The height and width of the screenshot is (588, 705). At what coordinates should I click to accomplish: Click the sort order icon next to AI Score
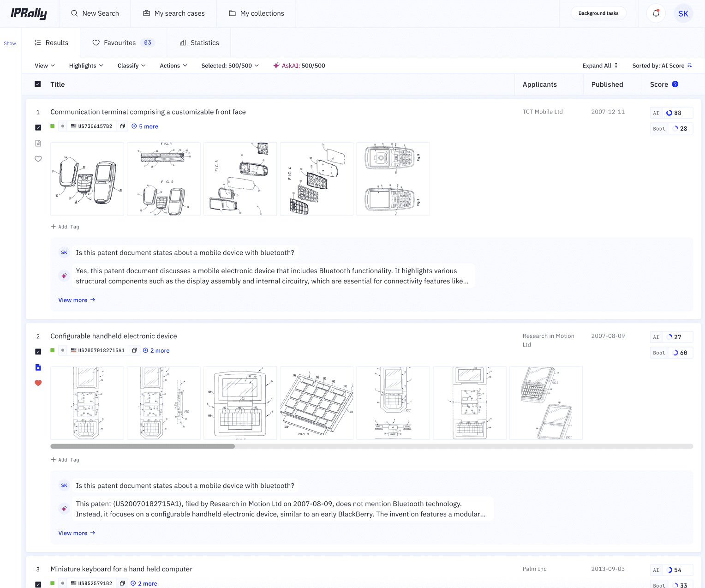[x=690, y=66]
